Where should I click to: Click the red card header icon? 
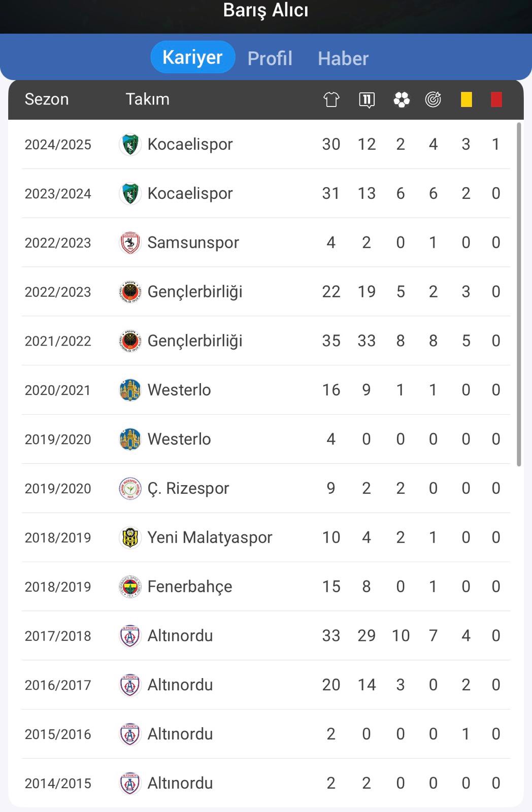coord(496,99)
